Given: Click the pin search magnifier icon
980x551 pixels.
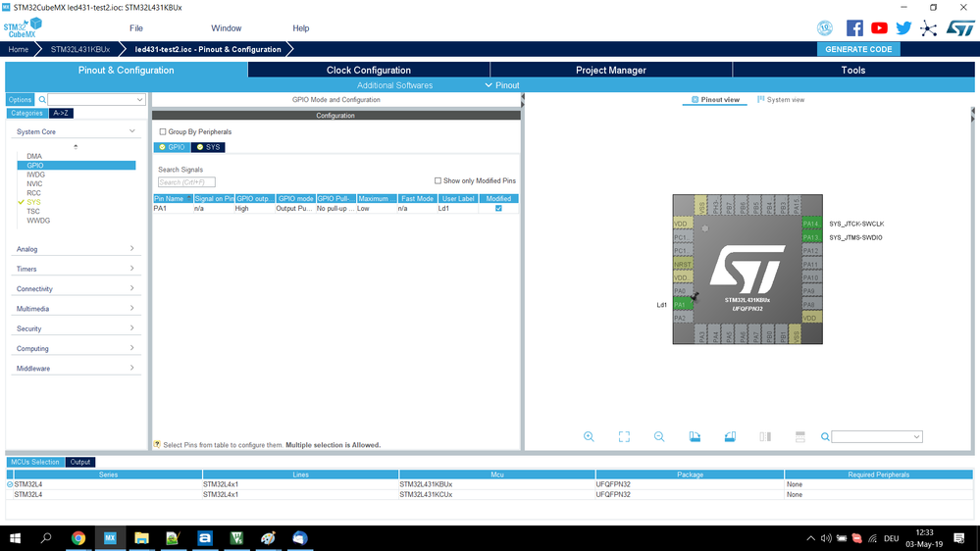Looking at the screenshot, I should pyautogui.click(x=825, y=437).
